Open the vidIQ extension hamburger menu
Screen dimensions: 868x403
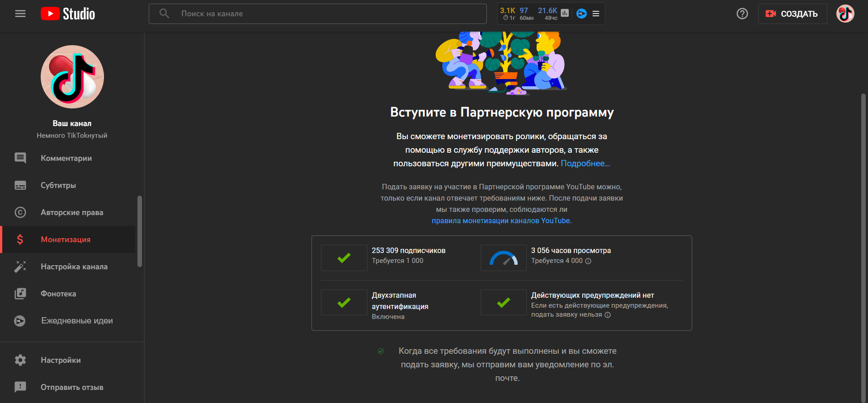pos(596,14)
